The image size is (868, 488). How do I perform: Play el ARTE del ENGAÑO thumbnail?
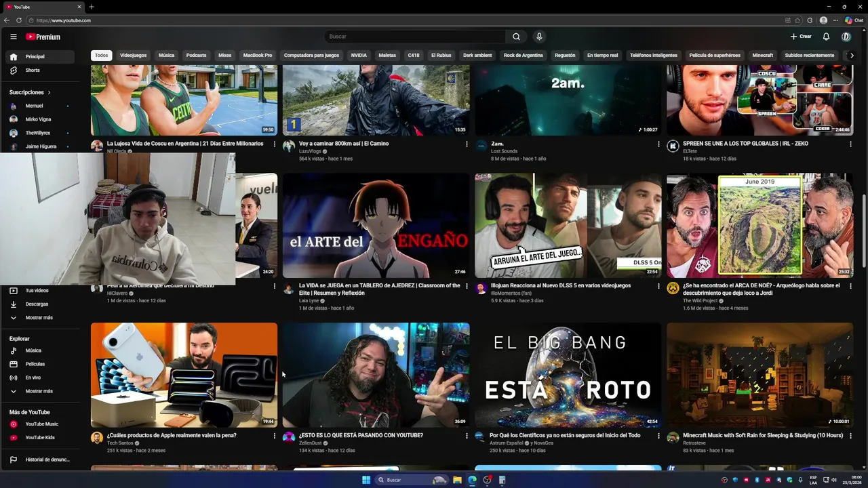[376, 226]
